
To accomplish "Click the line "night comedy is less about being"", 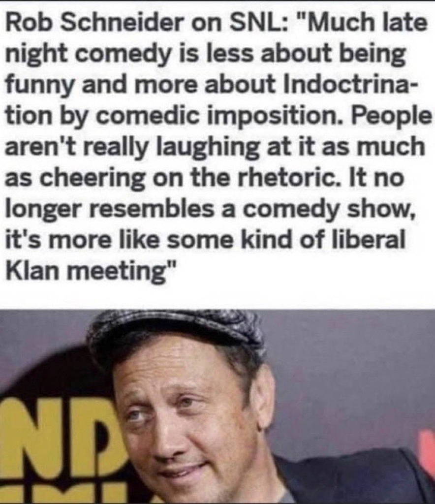I will click(206, 55).
